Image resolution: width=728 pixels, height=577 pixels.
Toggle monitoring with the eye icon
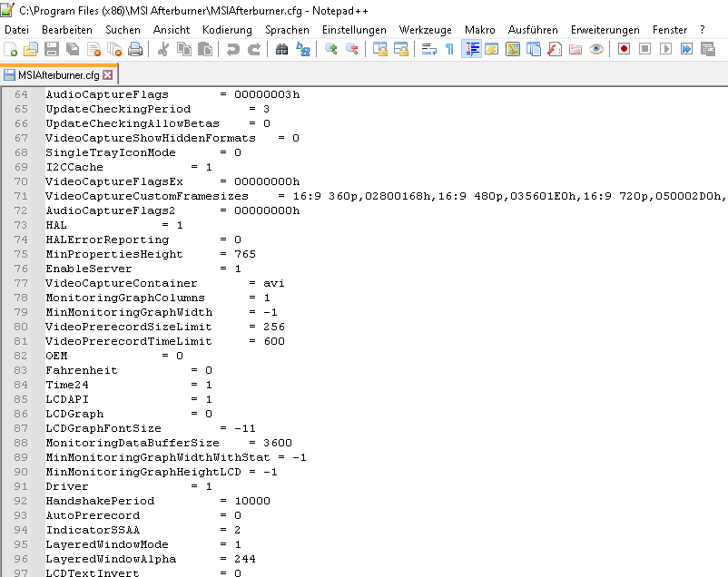click(x=596, y=49)
